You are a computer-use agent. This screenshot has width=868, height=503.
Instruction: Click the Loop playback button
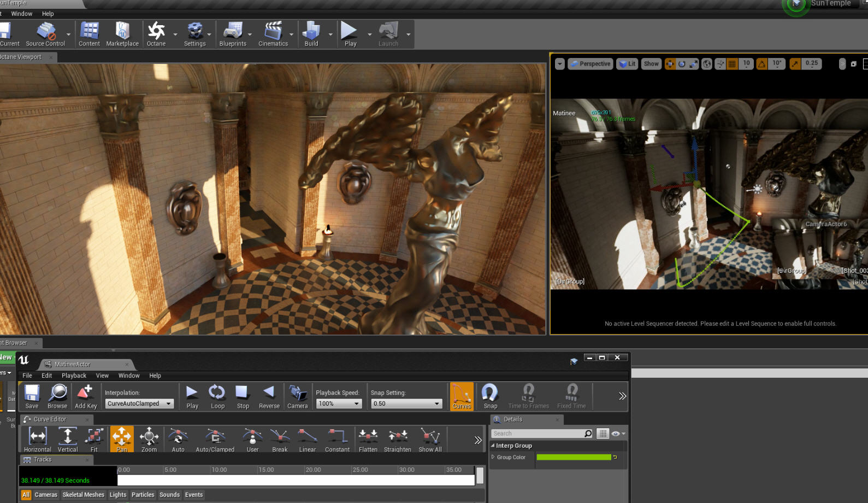pyautogui.click(x=217, y=396)
